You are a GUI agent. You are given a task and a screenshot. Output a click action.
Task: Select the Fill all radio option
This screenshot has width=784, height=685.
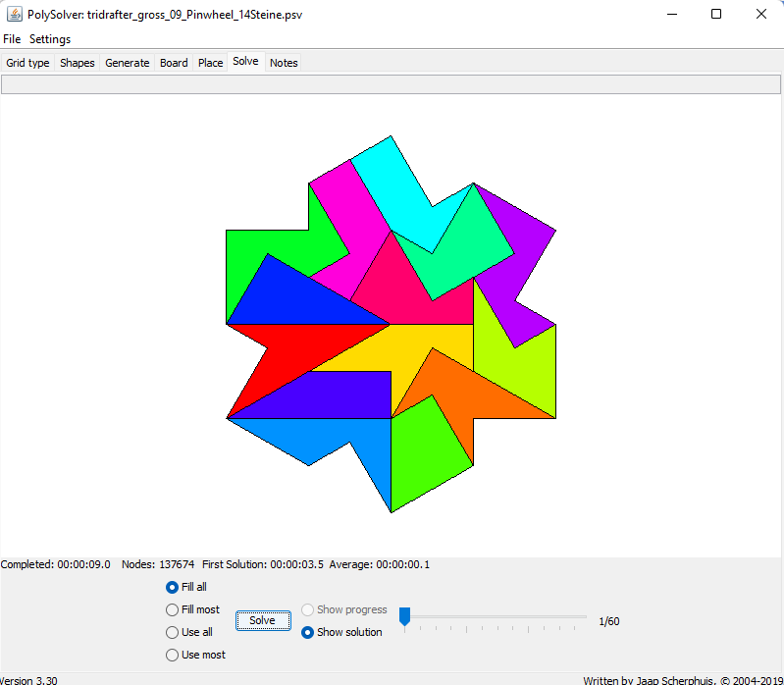[x=186, y=587]
